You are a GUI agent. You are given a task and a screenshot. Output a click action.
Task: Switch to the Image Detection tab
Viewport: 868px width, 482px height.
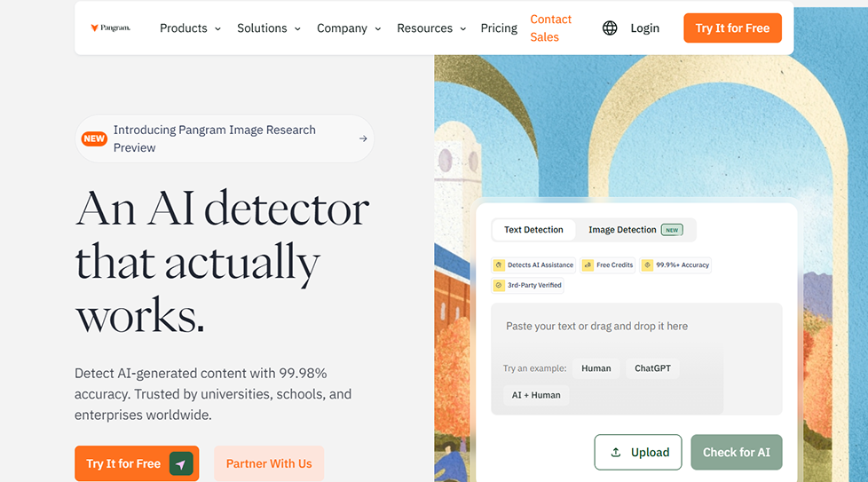pos(635,230)
